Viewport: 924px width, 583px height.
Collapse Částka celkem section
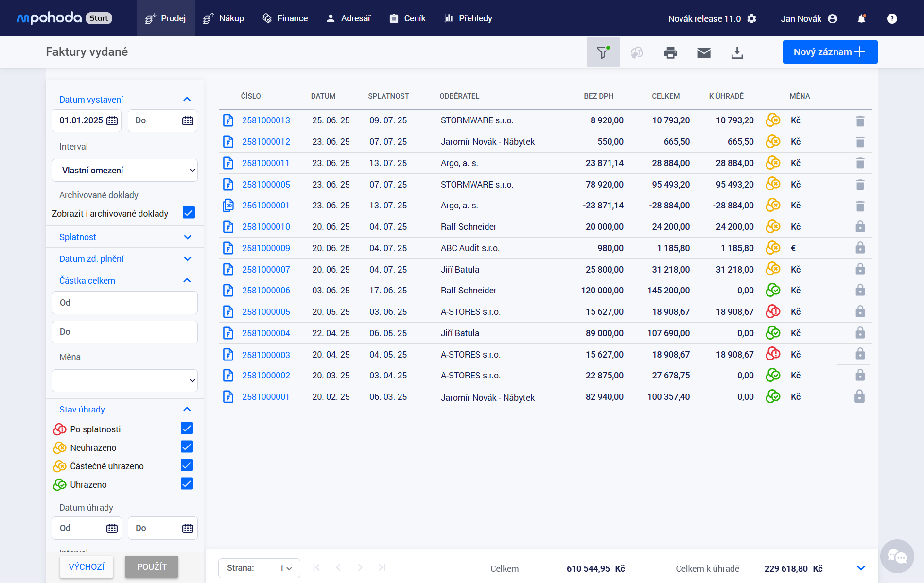(187, 280)
